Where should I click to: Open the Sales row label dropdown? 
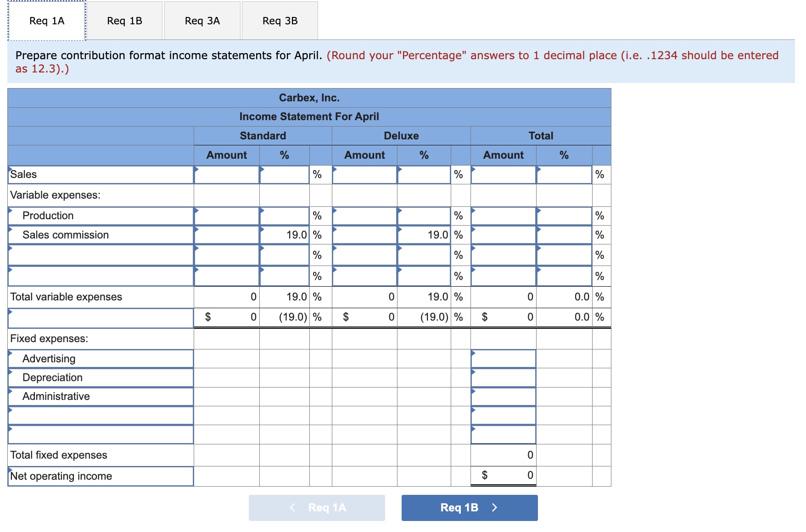[100, 174]
